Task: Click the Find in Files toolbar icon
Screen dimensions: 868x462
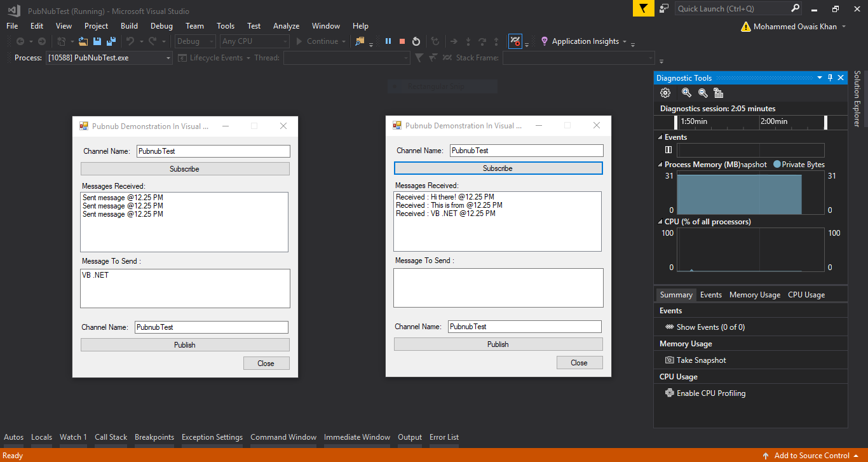Action: click(x=360, y=41)
